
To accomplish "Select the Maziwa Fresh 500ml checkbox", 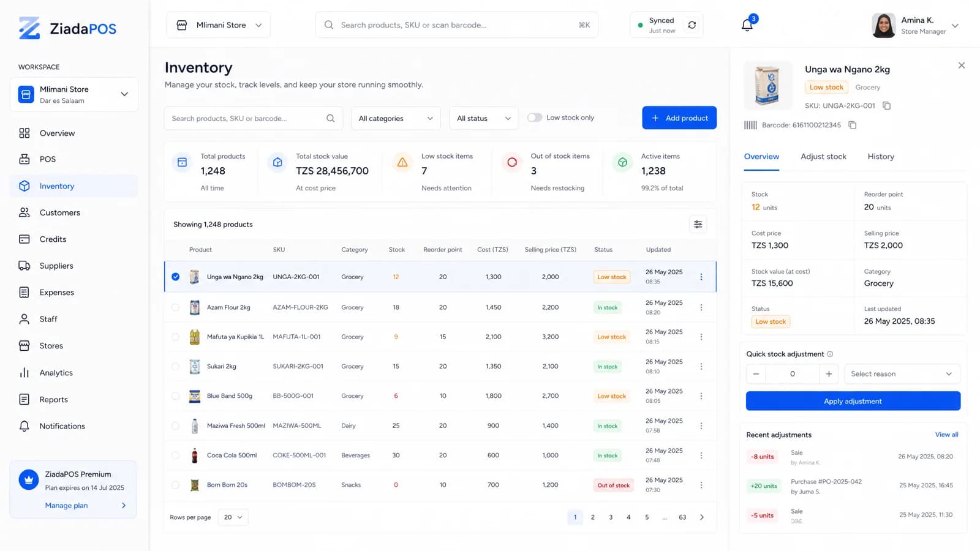I will 176,425.
